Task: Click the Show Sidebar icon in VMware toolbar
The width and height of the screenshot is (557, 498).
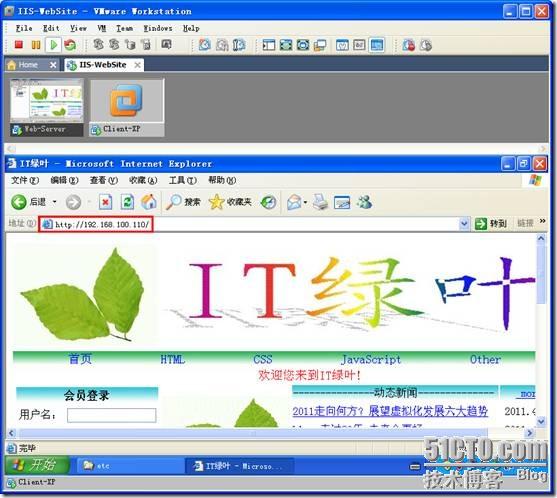Action: (x=269, y=45)
